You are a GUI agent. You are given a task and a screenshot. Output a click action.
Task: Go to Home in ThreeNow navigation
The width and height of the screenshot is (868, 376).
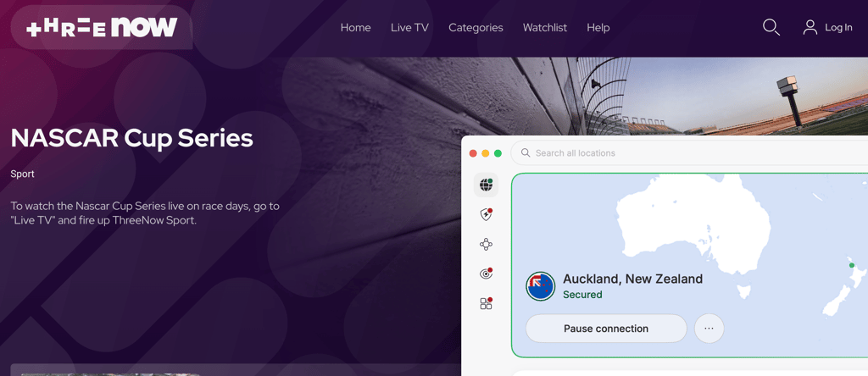point(355,28)
